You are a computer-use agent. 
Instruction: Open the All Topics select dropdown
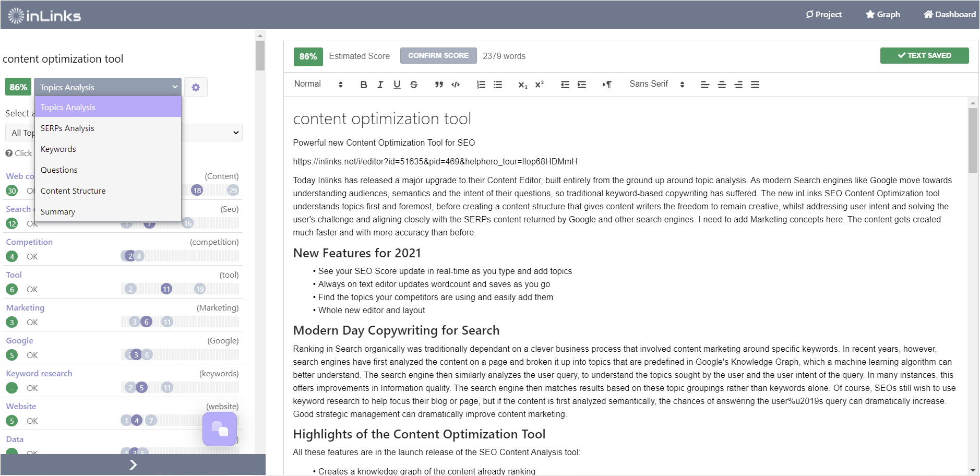(124, 133)
